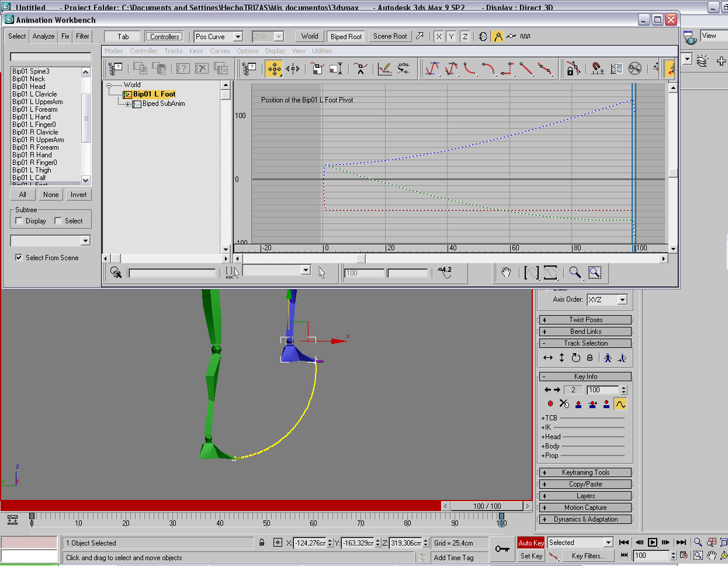This screenshot has width=728, height=566.
Task: Toggle the Trajectories curve icon in Key Info
Action: (620, 404)
